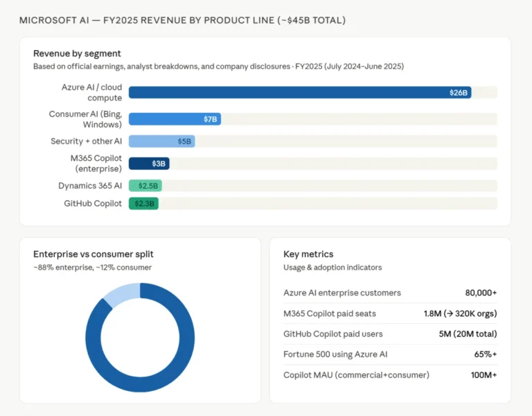The height and width of the screenshot is (416, 532).
Task: Click the Fortune 500 using Azure AI row
Action: 390,354
